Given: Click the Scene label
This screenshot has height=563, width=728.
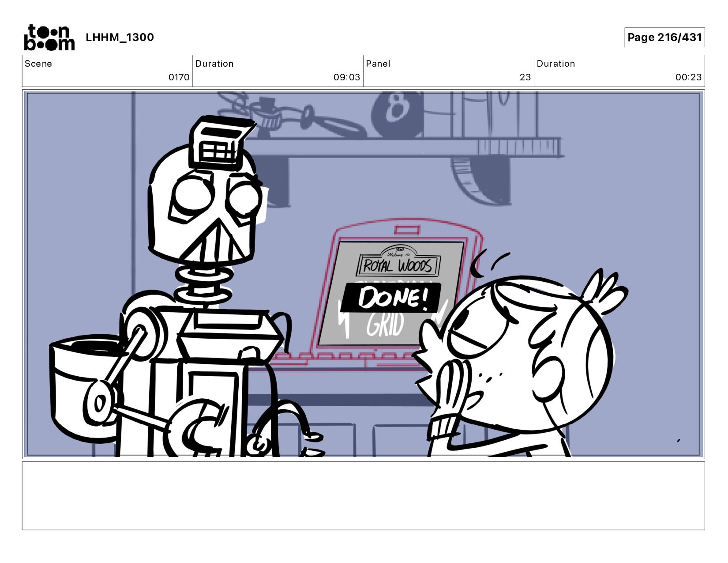Looking at the screenshot, I should pos(38,64).
